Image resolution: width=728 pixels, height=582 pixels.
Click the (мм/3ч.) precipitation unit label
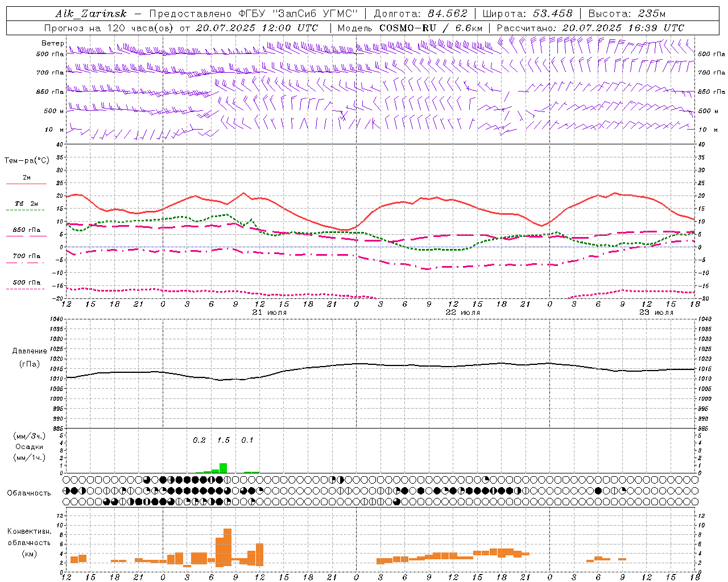[30, 436]
